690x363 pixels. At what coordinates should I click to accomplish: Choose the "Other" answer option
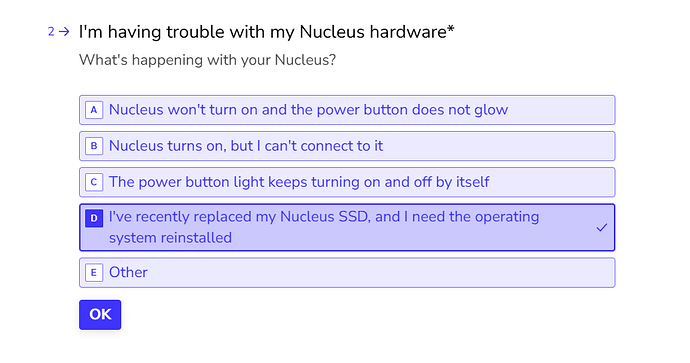[347, 273]
